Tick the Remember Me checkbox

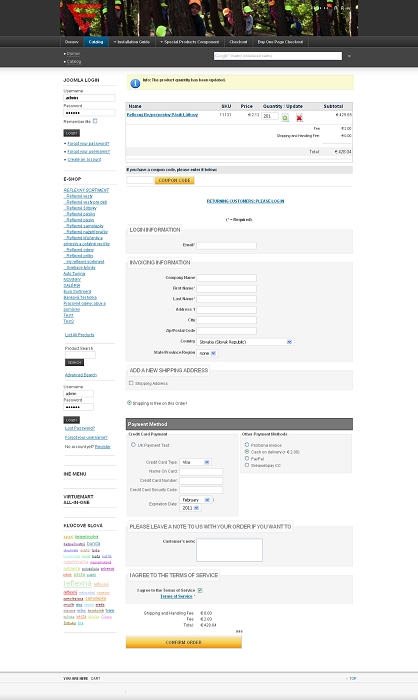[95, 121]
